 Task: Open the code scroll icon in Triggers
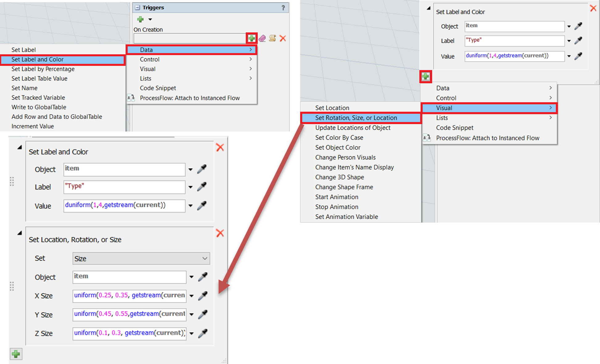pyautogui.click(x=272, y=38)
